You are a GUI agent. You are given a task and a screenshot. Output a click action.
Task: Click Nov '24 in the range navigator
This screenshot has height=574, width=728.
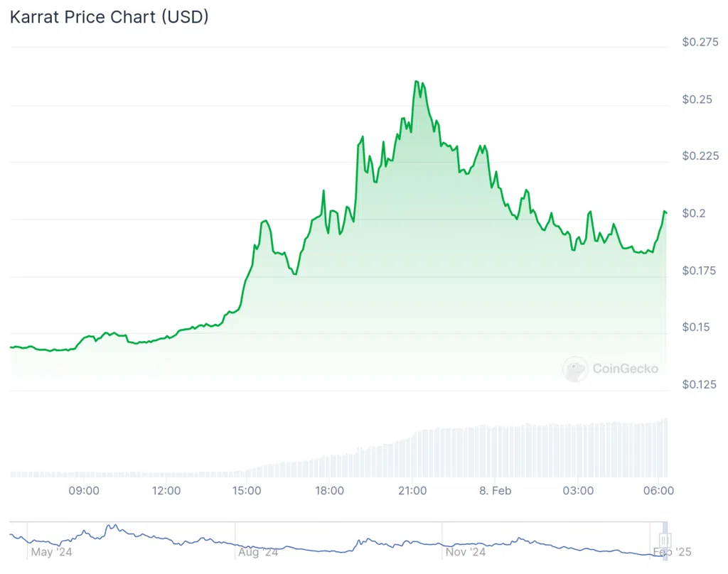click(465, 551)
